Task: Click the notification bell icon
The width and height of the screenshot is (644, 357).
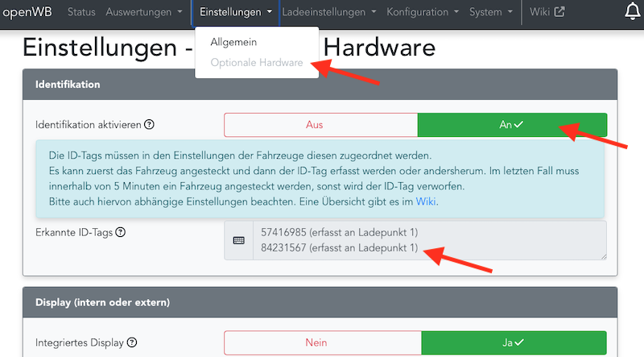Action: [x=633, y=12]
